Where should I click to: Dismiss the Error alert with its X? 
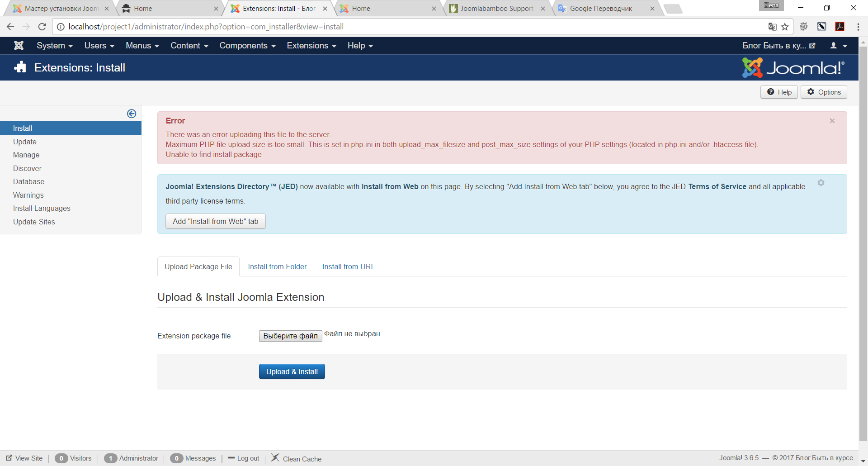[x=832, y=121]
